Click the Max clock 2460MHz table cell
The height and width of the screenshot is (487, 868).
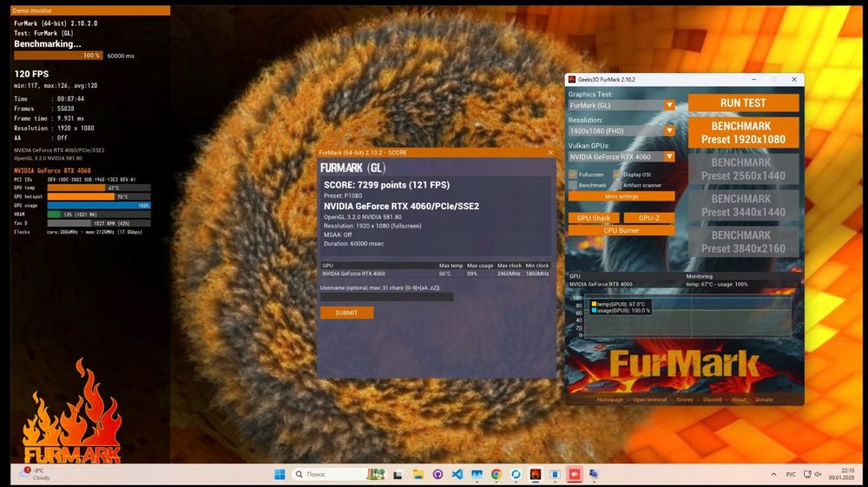click(509, 273)
